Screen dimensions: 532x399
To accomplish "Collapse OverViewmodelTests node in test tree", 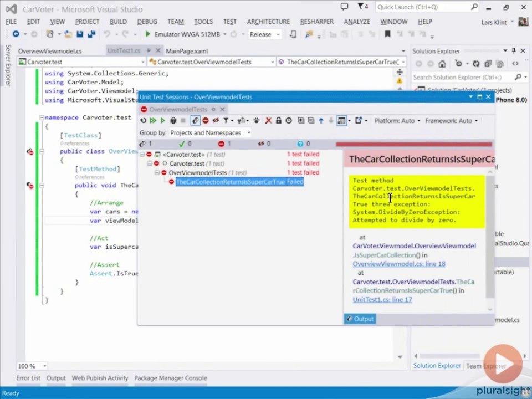I will pyautogui.click(x=157, y=173).
